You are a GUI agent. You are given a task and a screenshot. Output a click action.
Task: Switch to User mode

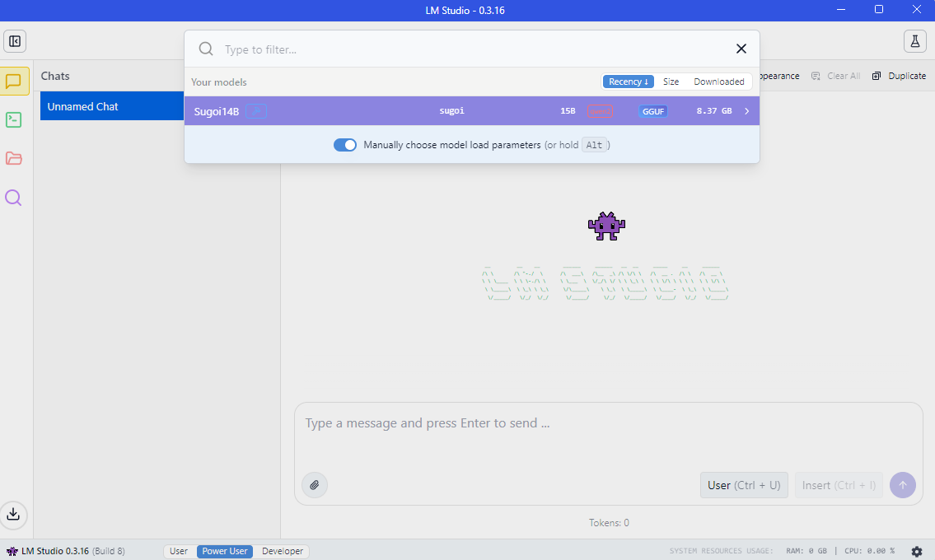tap(178, 551)
